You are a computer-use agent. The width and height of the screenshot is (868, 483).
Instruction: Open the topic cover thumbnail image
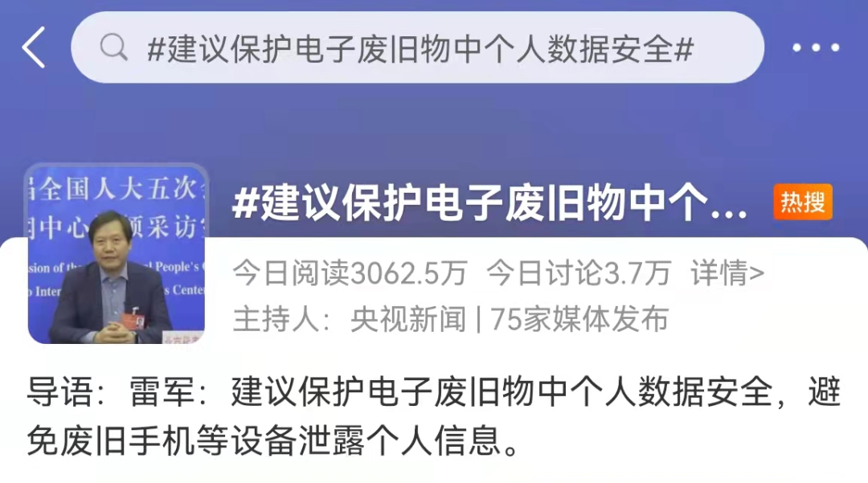(117, 253)
